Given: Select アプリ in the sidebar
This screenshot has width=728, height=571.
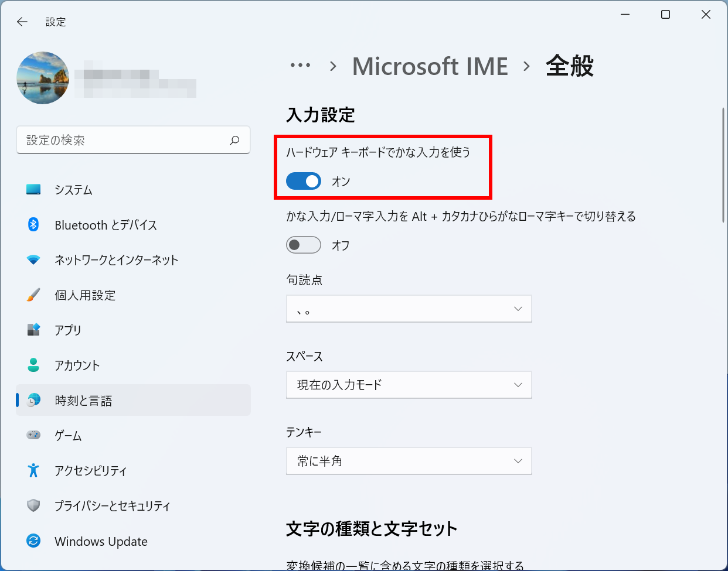Looking at the screenshot, I should click(x=68, y=330).
